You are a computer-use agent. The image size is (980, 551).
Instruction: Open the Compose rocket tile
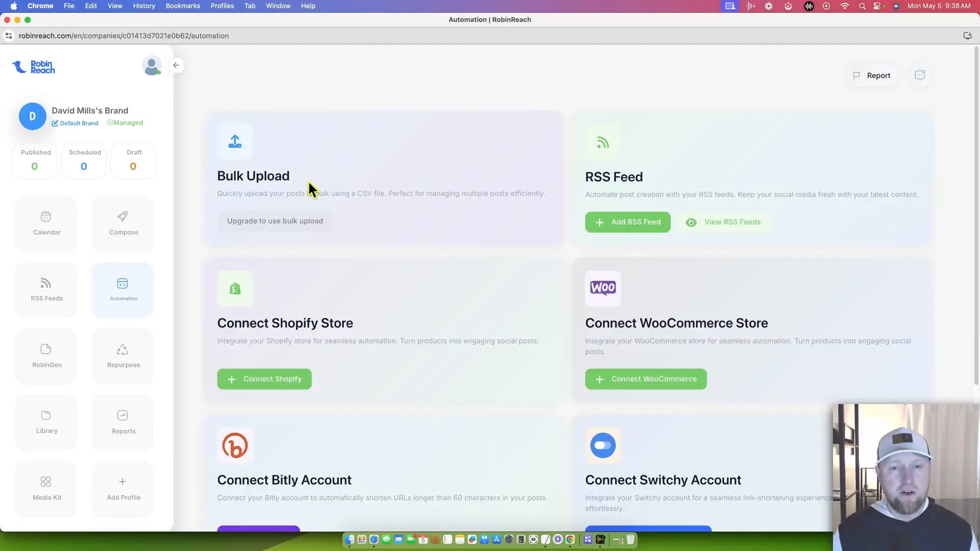click(x=123, y=223)
